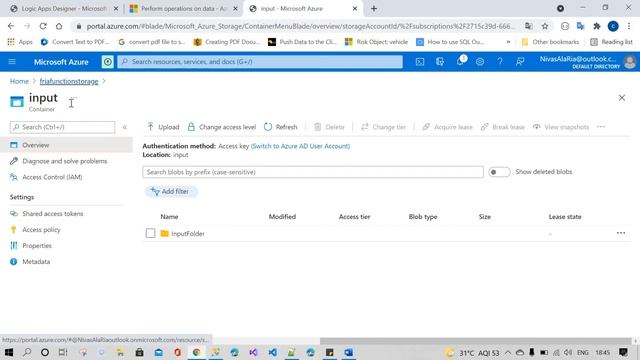Open the Help question mark icon

pos(500,62)
